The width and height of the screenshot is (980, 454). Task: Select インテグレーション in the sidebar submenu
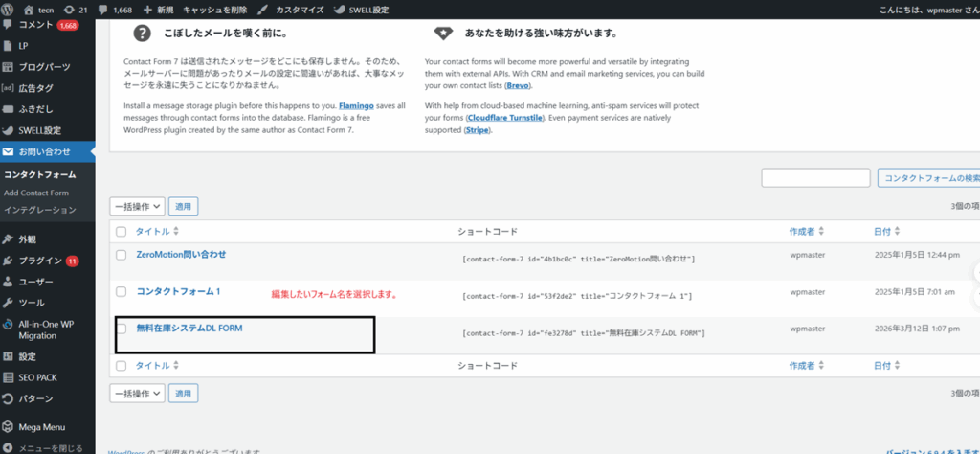click(39, 209)
